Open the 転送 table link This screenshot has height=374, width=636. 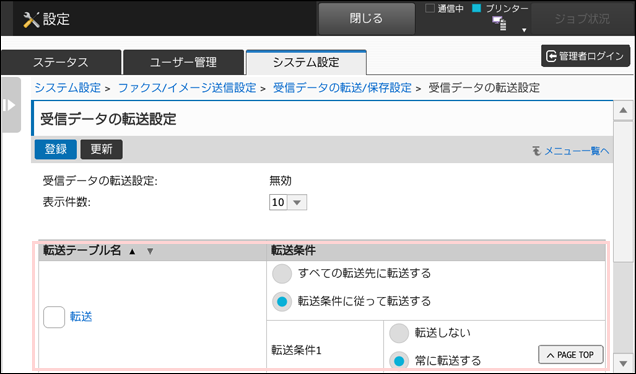click(x=81, y=317)
